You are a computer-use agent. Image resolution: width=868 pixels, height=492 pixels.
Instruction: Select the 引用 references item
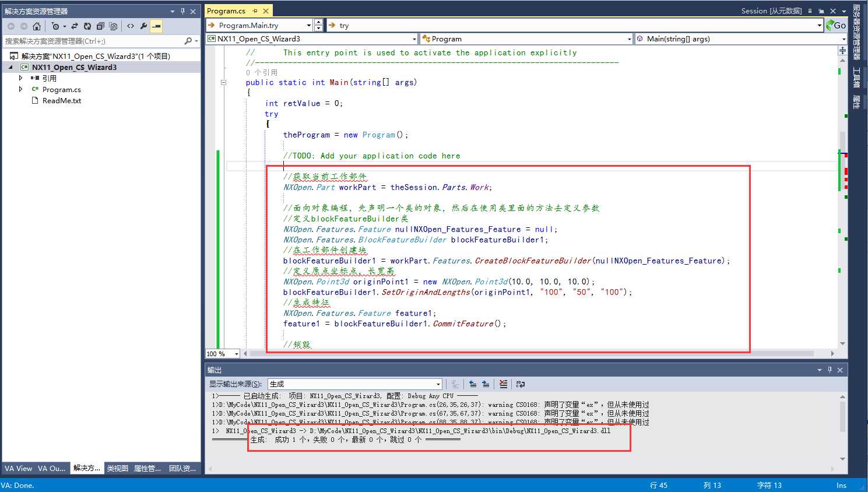[49, 78]
